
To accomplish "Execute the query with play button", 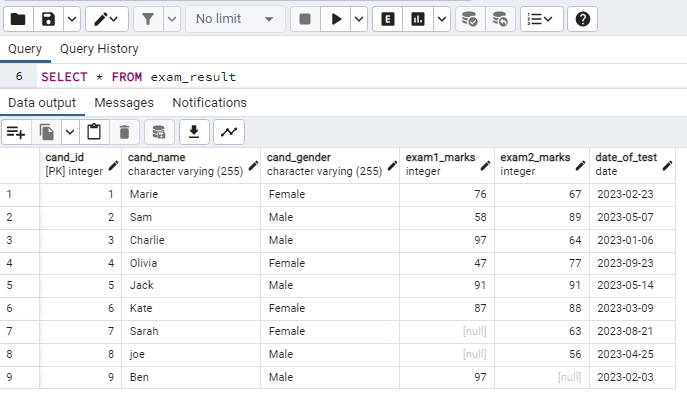I will click(x=336, y=19).
